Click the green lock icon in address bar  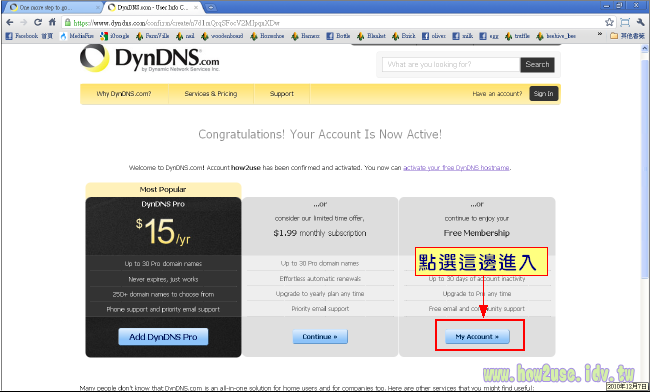[68, 22]
